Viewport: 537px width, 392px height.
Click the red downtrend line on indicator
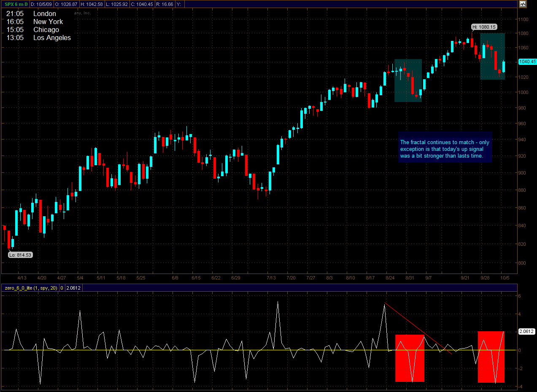(418, 328)
